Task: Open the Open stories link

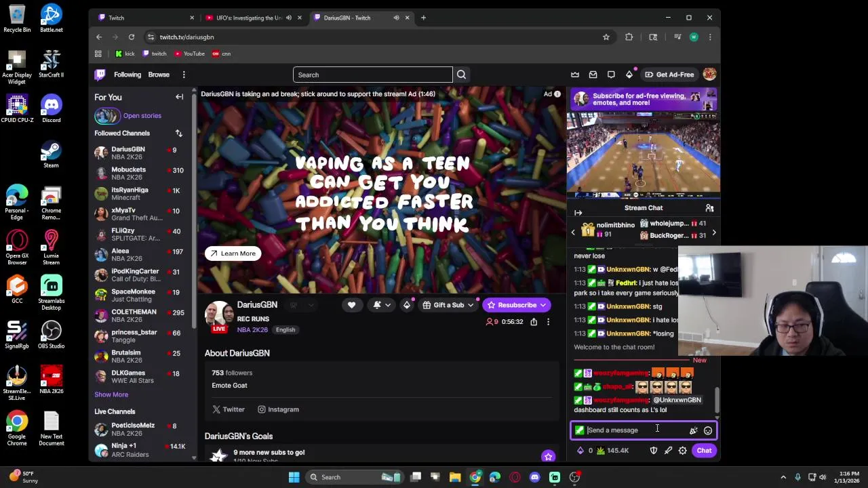Action: (142, 116)
